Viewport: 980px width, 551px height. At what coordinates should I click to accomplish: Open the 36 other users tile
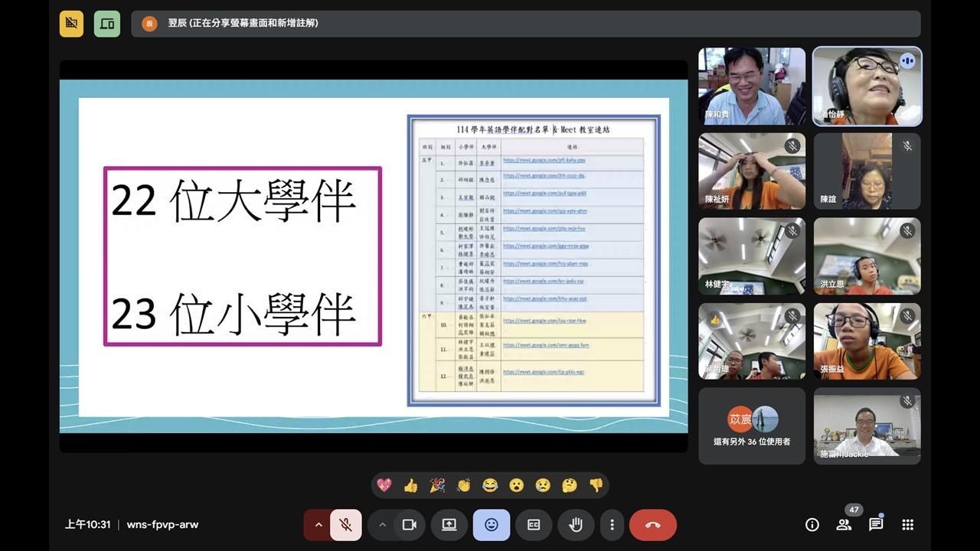pyautogui.click(x=752, y=425)
